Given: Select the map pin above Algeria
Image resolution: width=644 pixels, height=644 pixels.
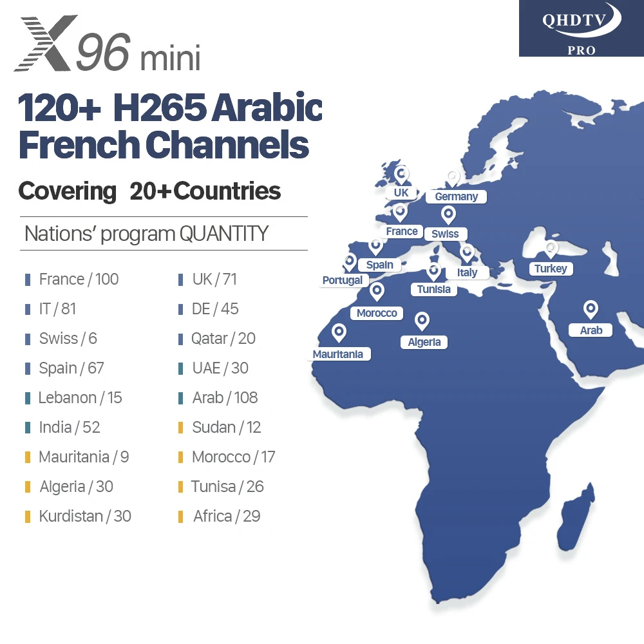Looking at the screenshot, I should pyautogui.click(x=422, y=321).
